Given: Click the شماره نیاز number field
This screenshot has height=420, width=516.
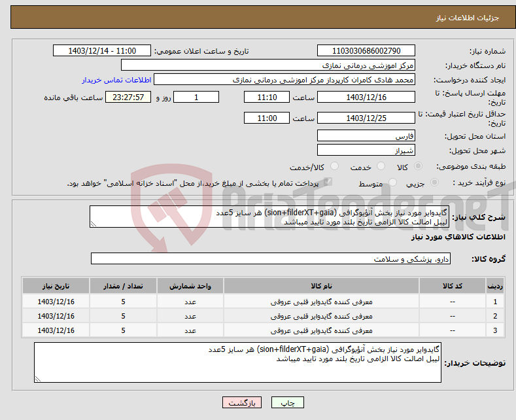Looking at the screenshot, I should pos(366,50).
